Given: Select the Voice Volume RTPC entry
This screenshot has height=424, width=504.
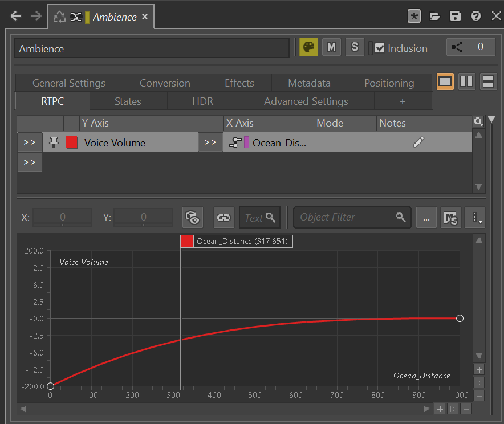Looking at the screenshot, I should click(x=115, y=142).
